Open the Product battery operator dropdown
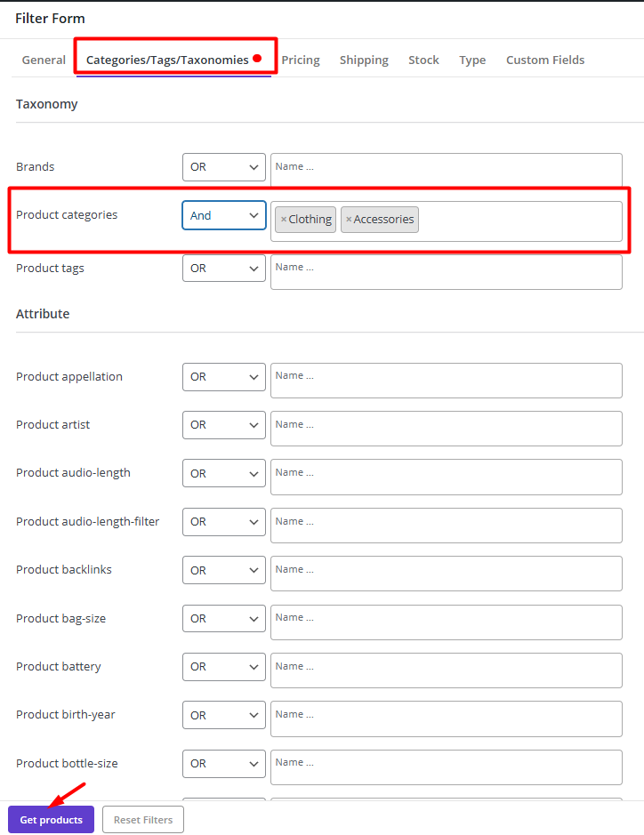The height and width of the screenshot is (835, 644). [223, 666]
